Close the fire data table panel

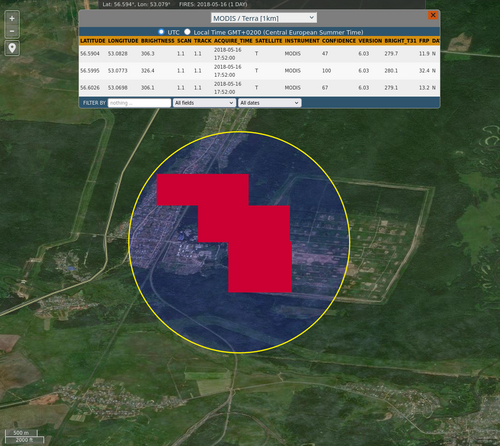[433, 15]
